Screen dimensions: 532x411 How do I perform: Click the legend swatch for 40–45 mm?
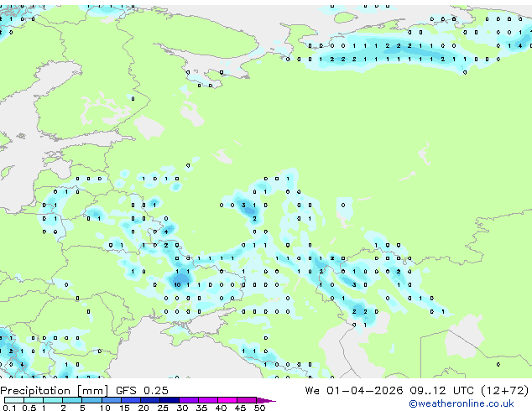click(x=227, y=400)
